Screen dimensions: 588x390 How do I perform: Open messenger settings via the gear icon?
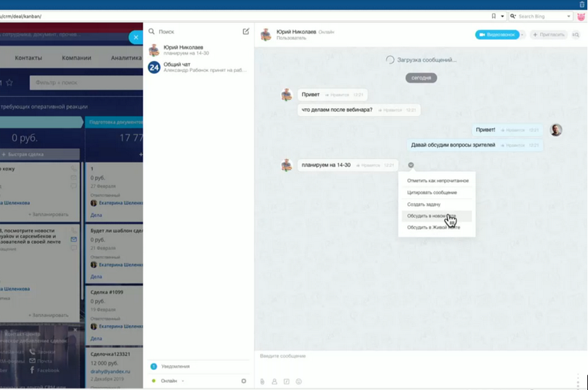point(244,381)
